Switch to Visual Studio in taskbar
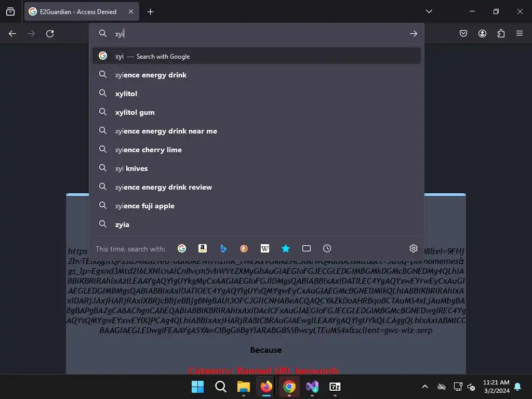This screenshot has width=532, height=399. click(312, 387)
